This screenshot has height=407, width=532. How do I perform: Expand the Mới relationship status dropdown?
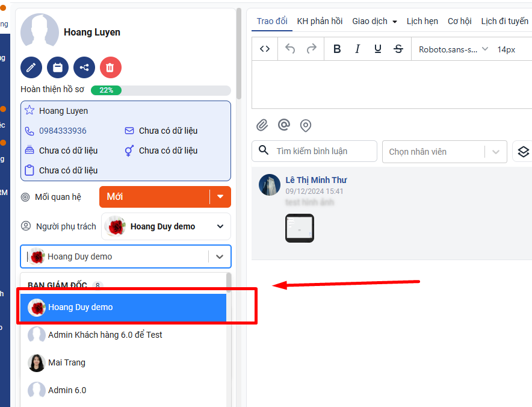(220, 197)
